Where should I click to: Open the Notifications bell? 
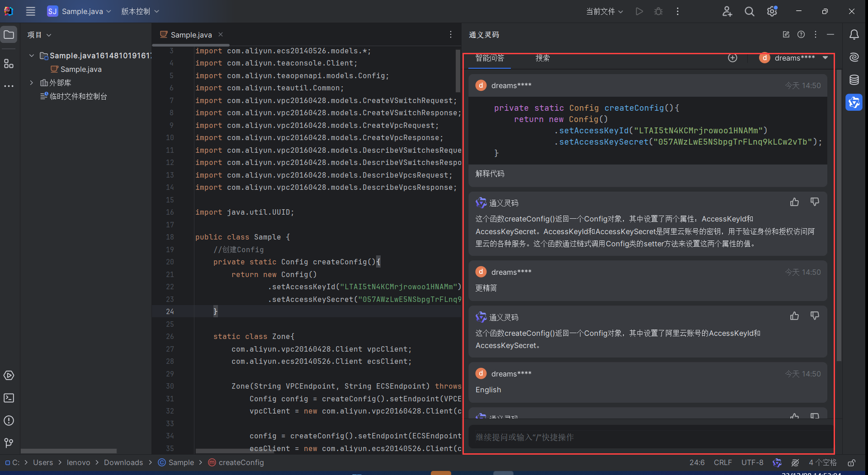coord(854,35)
